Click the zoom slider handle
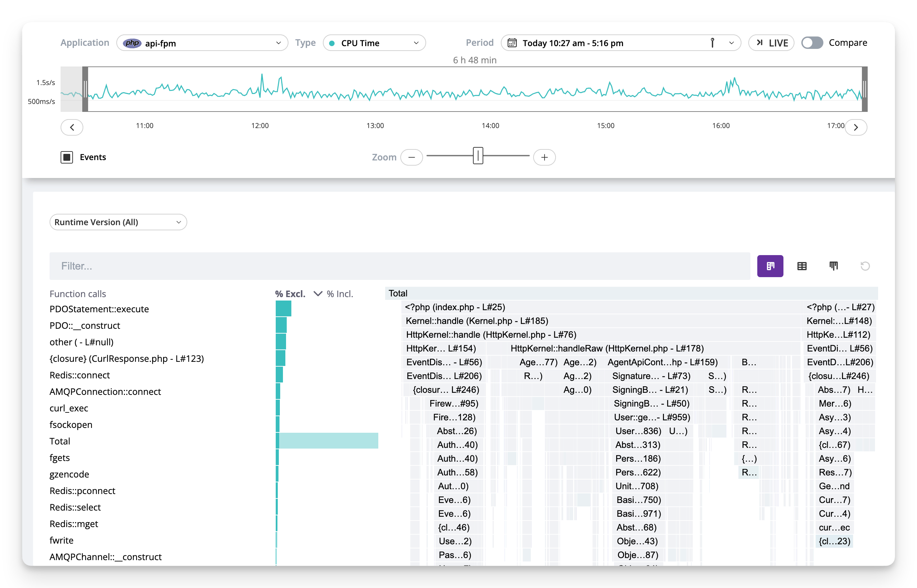 pyautogui.click(x=477, y=156)
